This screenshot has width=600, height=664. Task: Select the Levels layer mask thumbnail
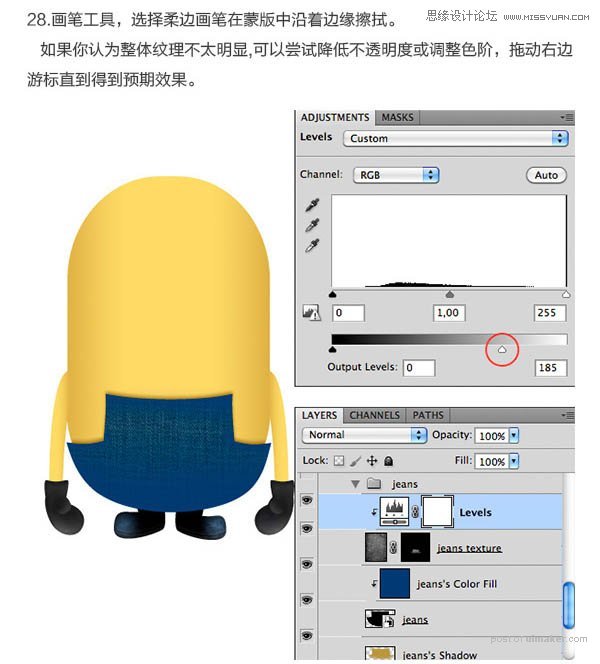pos(437,512)
